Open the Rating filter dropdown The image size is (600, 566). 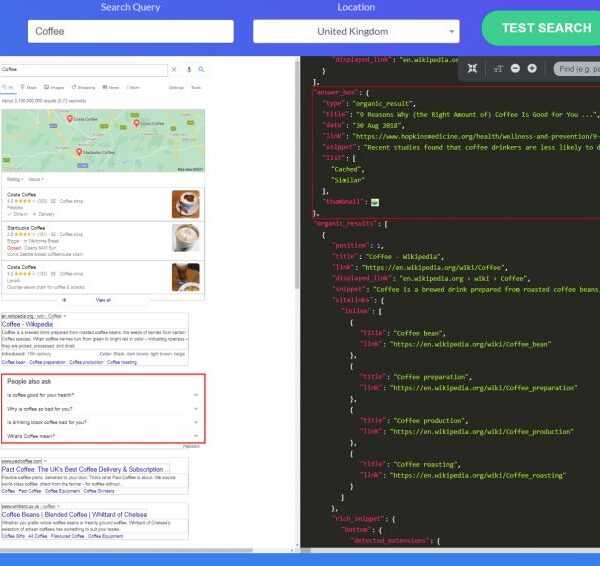click(x=15, y=179)
